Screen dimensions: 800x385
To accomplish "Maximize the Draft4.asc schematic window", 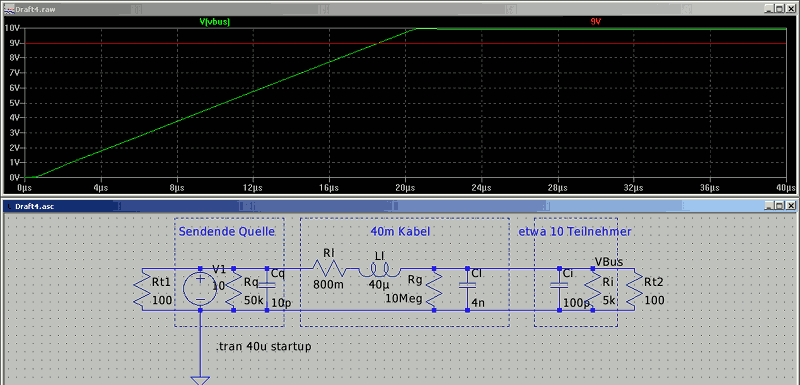I will pos(781,206).
